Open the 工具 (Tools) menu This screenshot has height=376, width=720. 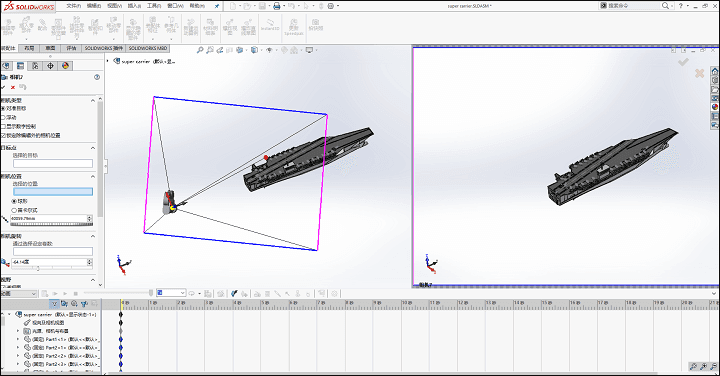click(x=154, y=6)
